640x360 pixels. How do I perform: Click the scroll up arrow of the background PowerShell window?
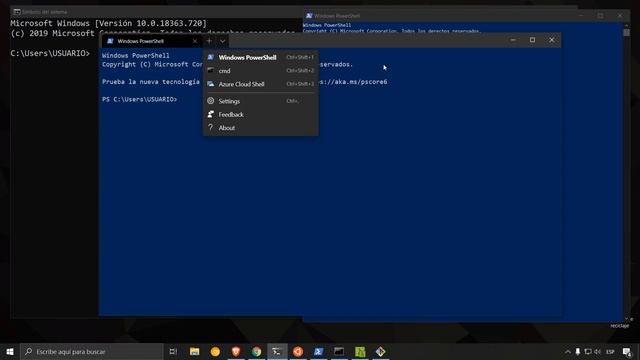(627, 25)
